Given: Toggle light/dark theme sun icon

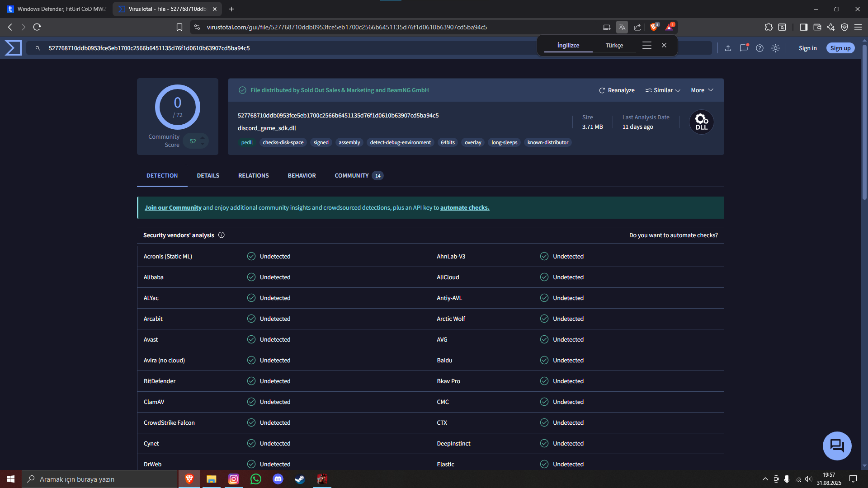Looking at the screenshot, I should [x=775, y=48].
